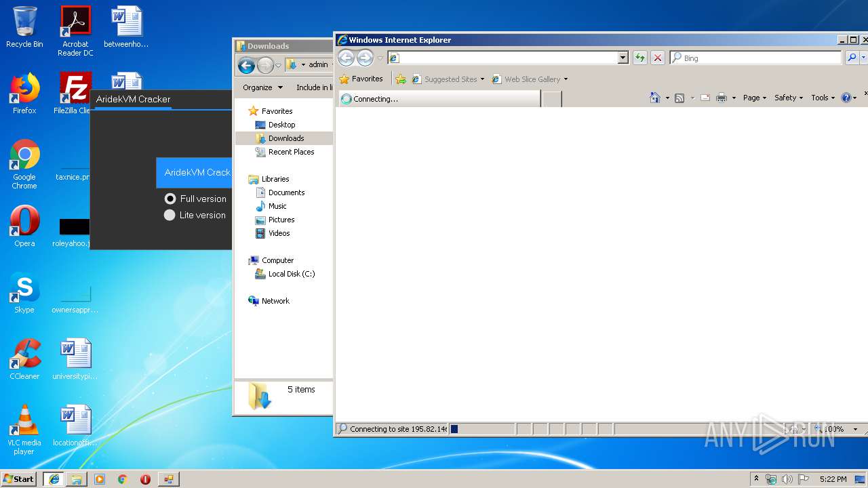Open the Recycle Bin desktop icon

coord(24,27)
